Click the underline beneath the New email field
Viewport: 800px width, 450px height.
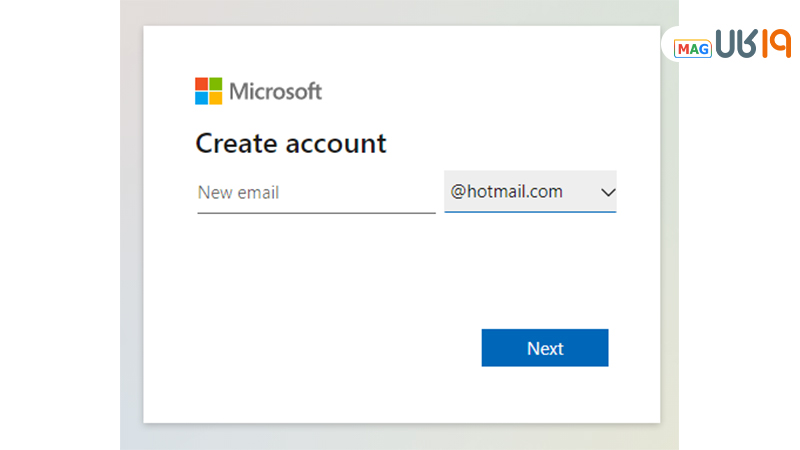[x=315, y=212]
